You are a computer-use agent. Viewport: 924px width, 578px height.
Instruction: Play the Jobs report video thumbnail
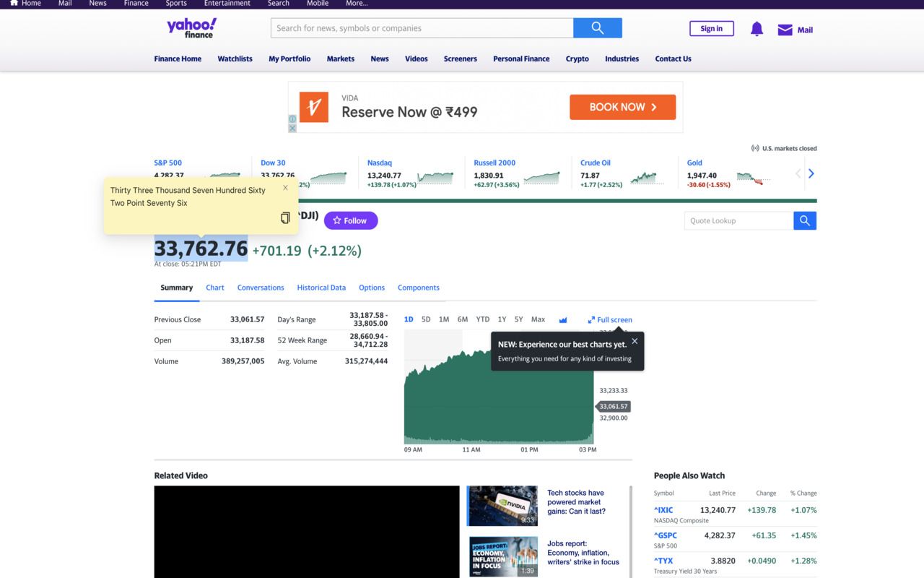coord(502,556)
